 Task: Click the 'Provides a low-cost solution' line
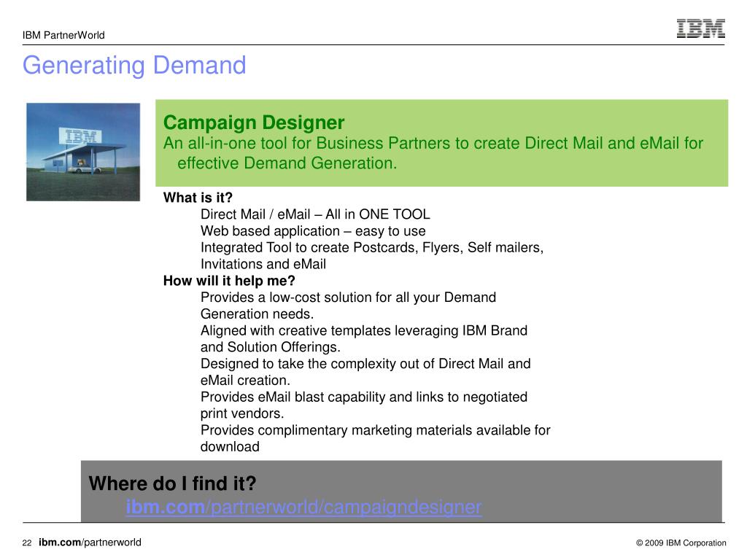tap(348, 297)
